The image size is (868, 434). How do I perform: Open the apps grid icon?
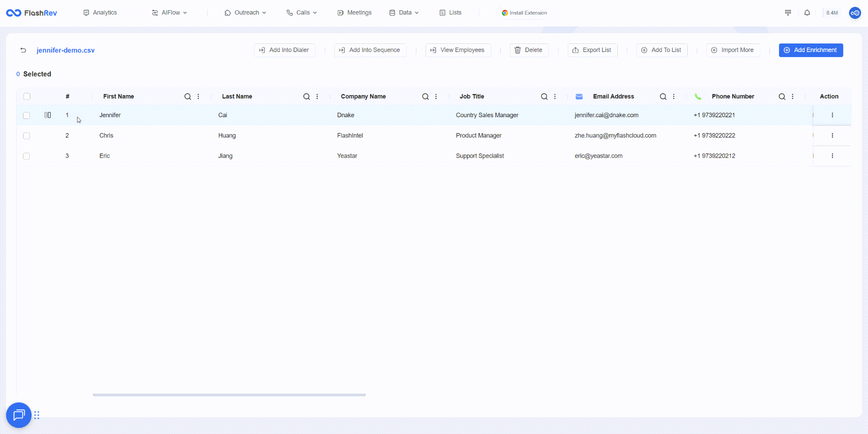pyautogui.click(x=788, y=13)
